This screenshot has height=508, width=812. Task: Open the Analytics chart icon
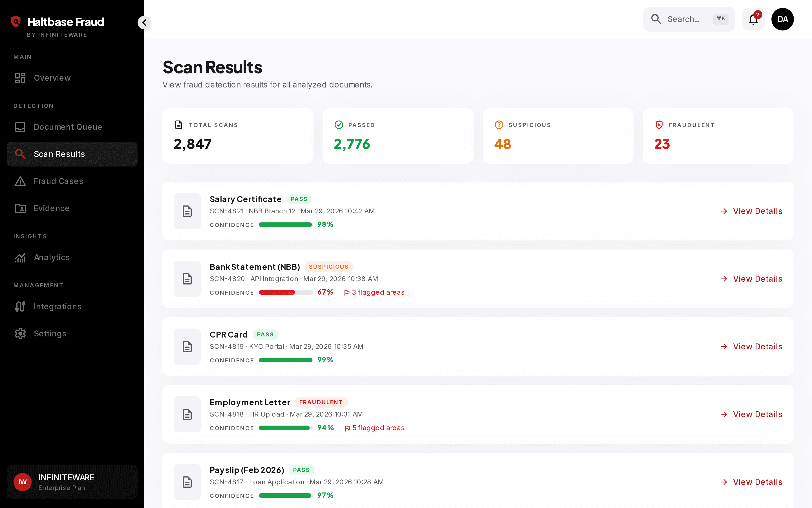click(20, 257)
